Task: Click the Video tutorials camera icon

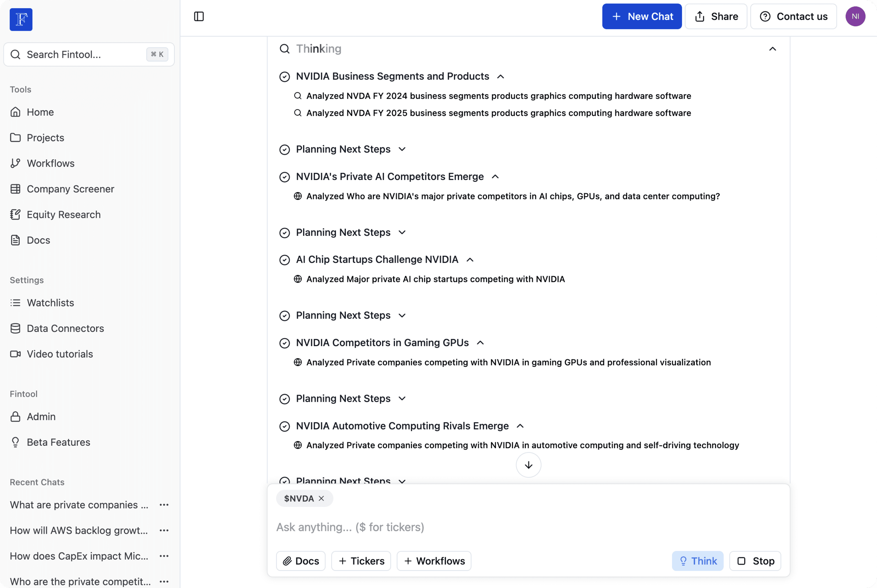Action: (15, 354)
